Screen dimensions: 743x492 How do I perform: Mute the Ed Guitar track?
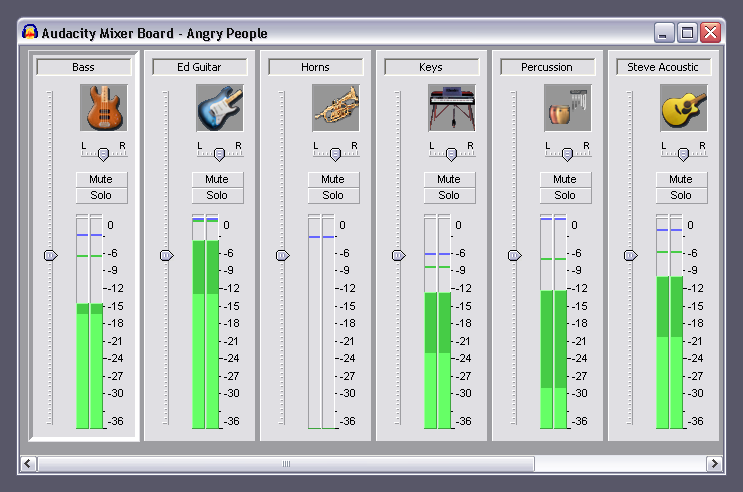click(217, 179)
